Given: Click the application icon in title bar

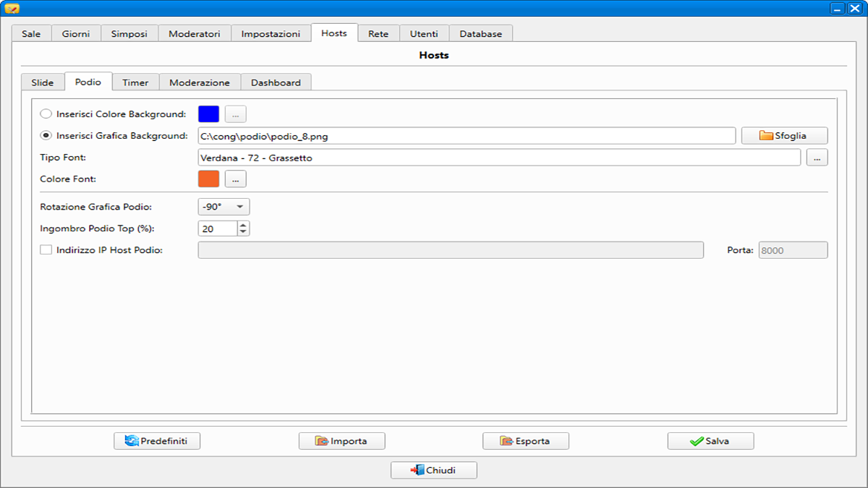Looking at the screenshot, I should point(12,8).
